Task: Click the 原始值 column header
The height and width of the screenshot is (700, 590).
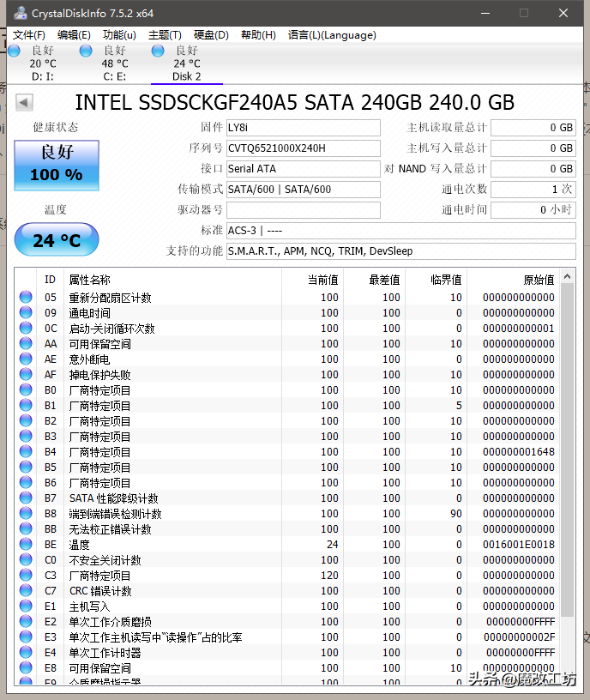Action: 513,280
